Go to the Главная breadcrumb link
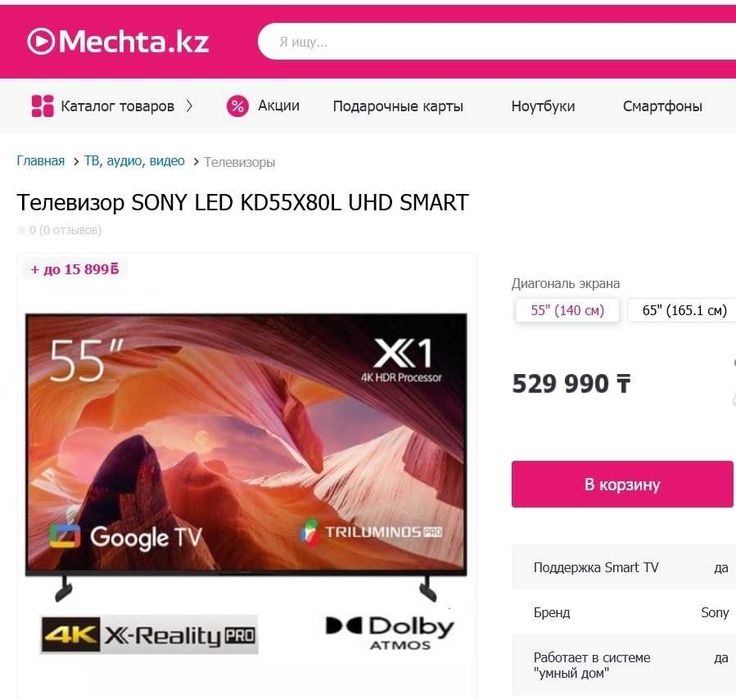 tap(41, 161)
